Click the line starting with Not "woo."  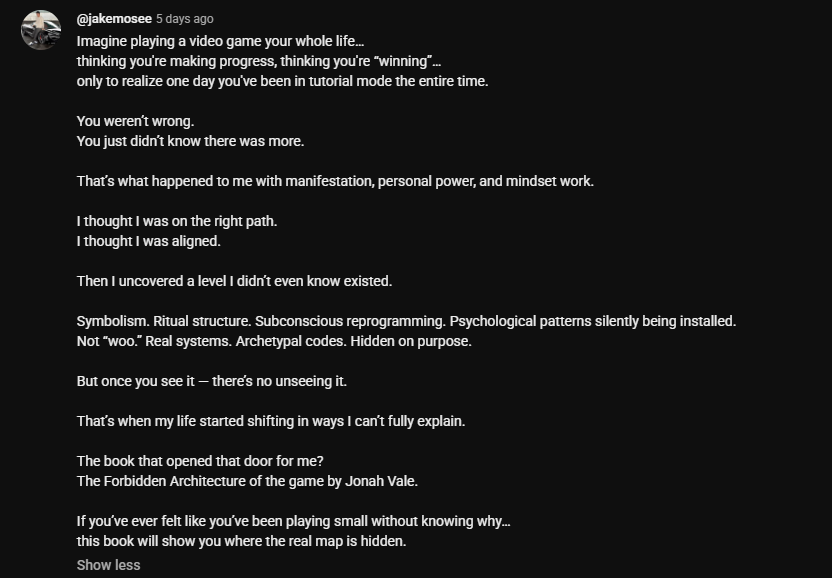click(x=274, y=341)
